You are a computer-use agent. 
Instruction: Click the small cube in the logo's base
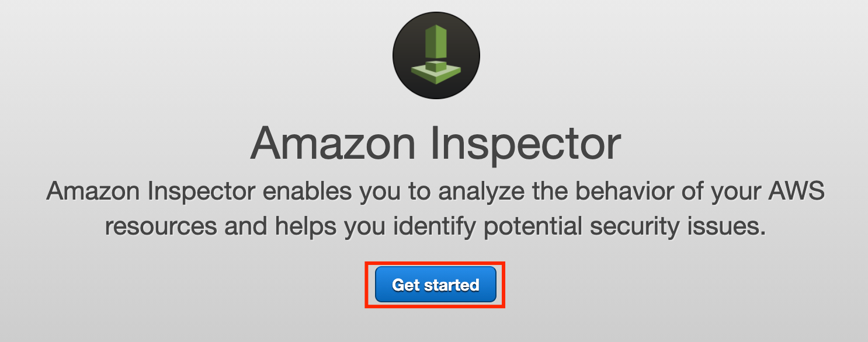pos(435,66)
